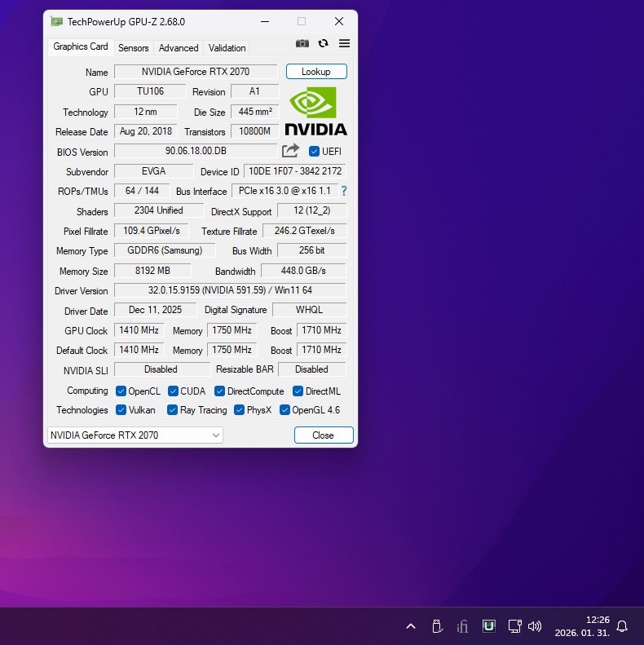The width and height of the screenshot is (644, 645).
Task: Switch to the Sensors tab
Action: (133, 48)
